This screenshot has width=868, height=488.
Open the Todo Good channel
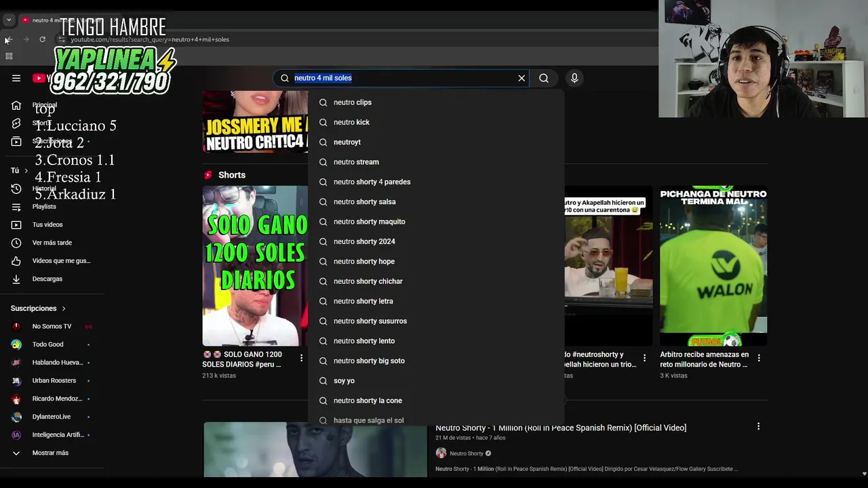click(52, 344)
